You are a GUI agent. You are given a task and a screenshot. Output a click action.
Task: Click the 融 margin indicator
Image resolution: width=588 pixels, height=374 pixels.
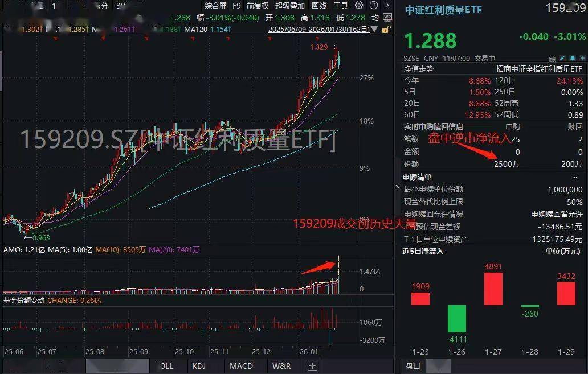point(552,59)
